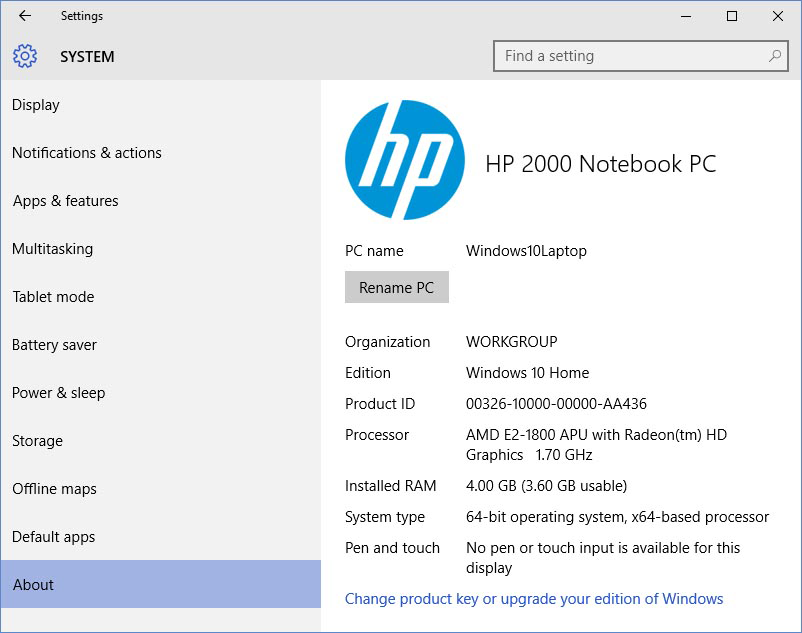Image resolution: width=802 pixels, height=633 pixels.
Task: Click the back arrow in title bar
Action: tap(25, 16)
